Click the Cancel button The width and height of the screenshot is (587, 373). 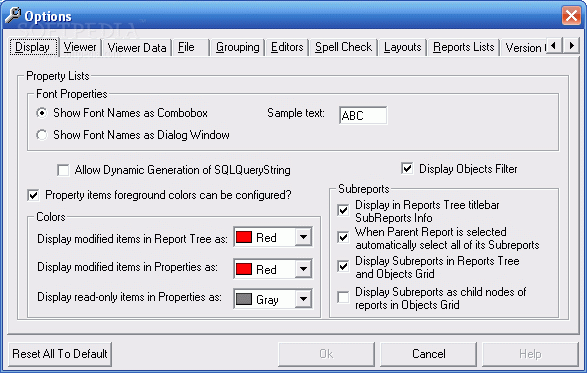428,354
